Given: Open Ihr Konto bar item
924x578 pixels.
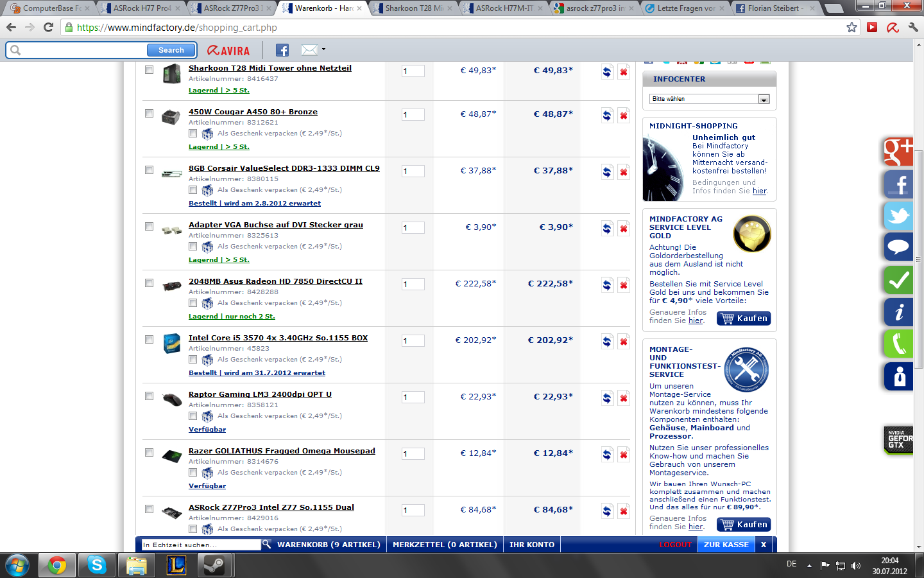Looking at the screenshot, I should pos(532,545).
